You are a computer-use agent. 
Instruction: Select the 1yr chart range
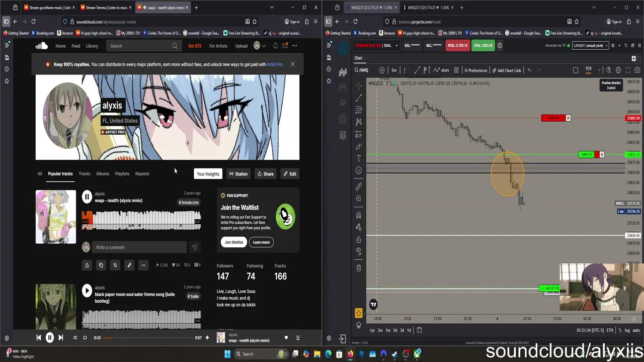(372, 330)
